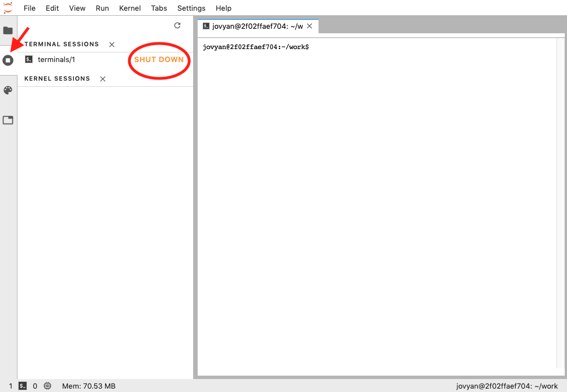The height and width of the screenshot is (392, 567).
Task: Shut down the terminals/1 session
Action: tap(159, 59)
